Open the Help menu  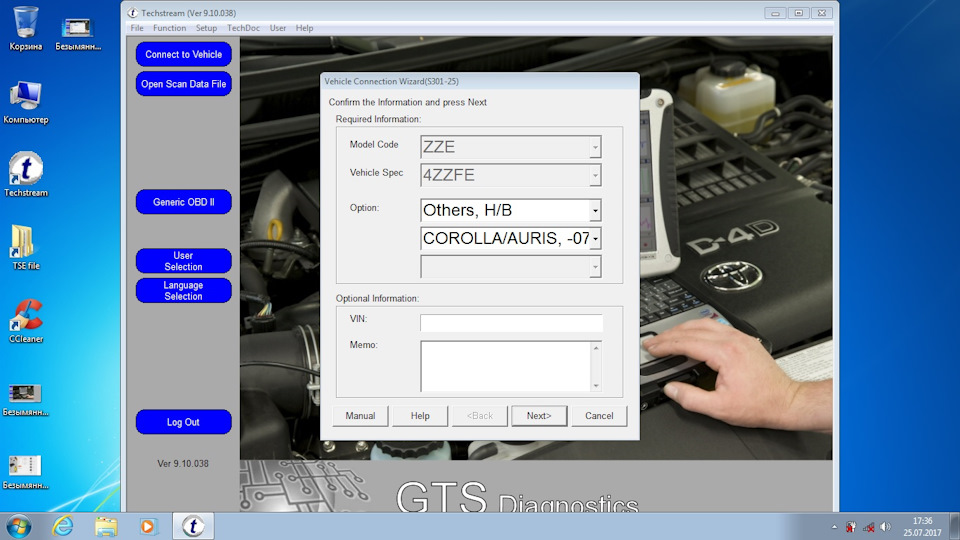pos(304,28)
